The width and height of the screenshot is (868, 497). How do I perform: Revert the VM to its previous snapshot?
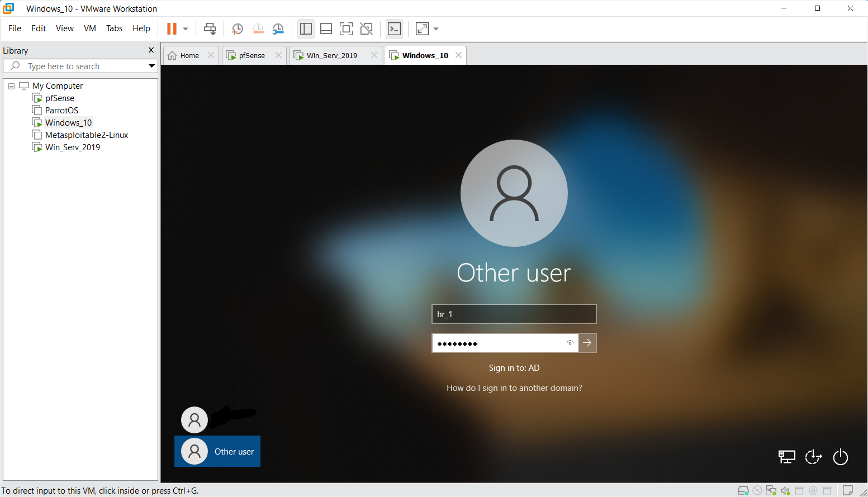click(258, 28)
